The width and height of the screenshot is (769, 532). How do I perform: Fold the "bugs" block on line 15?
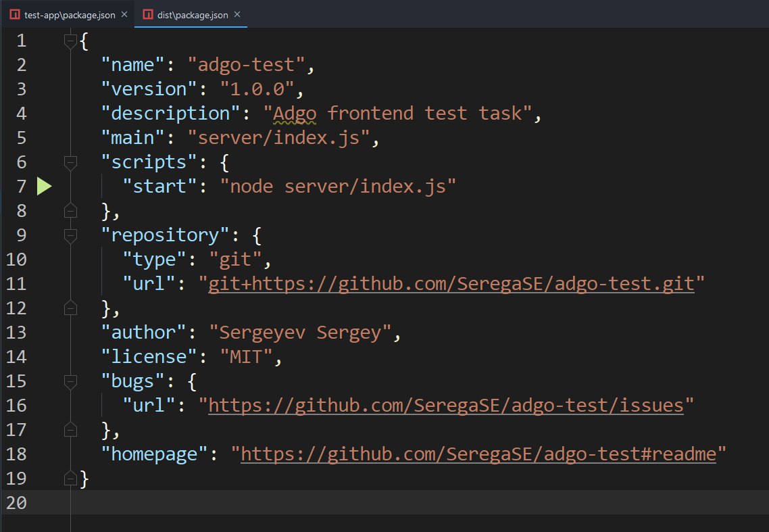click(70, 382)
